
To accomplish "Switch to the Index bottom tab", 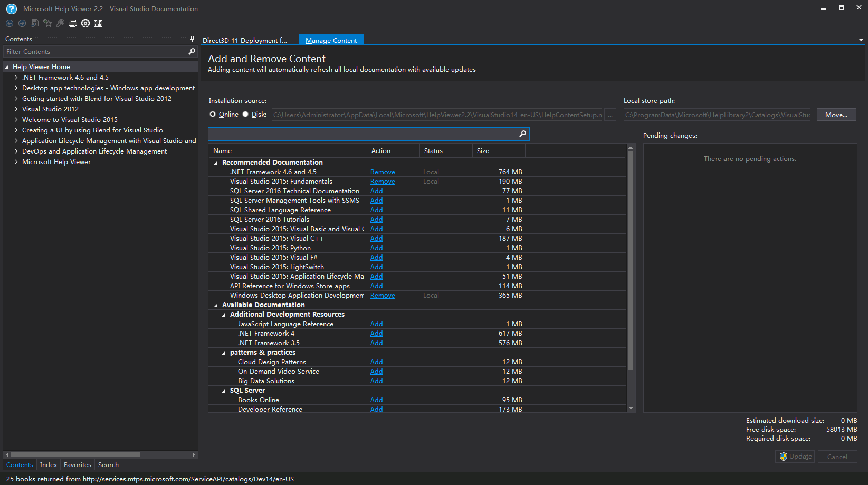I will coord(49,465).
